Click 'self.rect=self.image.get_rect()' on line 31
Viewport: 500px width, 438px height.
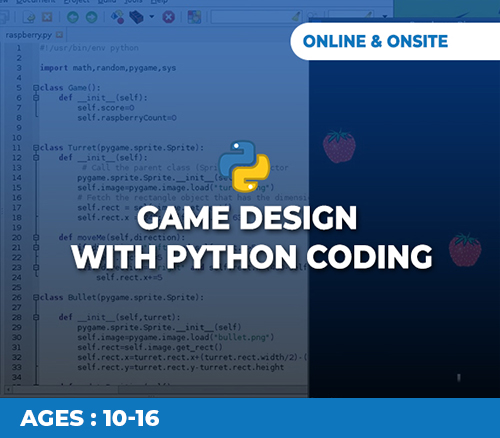coord(150,347)
